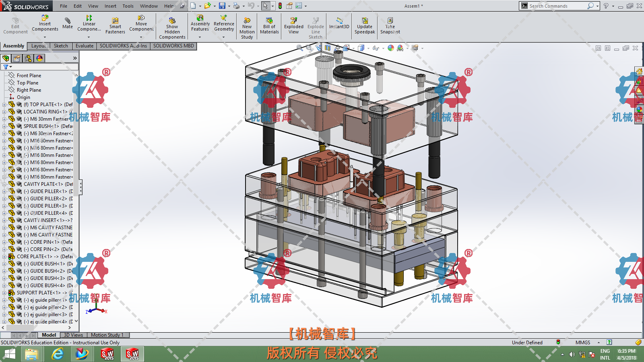The width and height of the screenshot is (644, 362).
Task: Open Bill of Materials
Action: pyautogui.click(x=269, y=26)
